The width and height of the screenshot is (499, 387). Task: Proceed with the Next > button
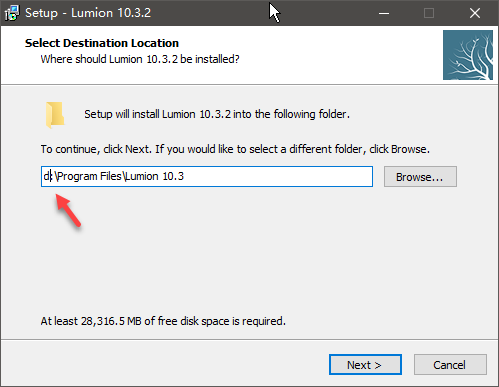(365, 365)
